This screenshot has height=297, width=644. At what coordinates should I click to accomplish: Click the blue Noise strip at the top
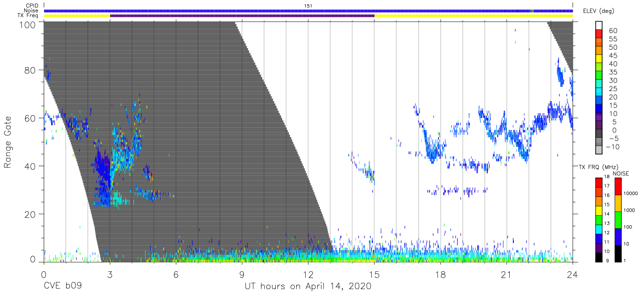click(308, 10)
